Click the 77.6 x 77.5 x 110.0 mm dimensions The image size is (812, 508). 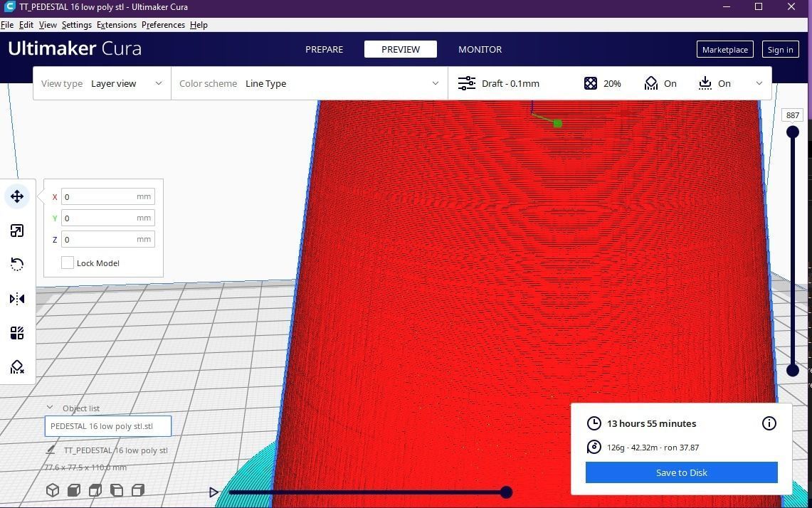(x=85, y=467)
